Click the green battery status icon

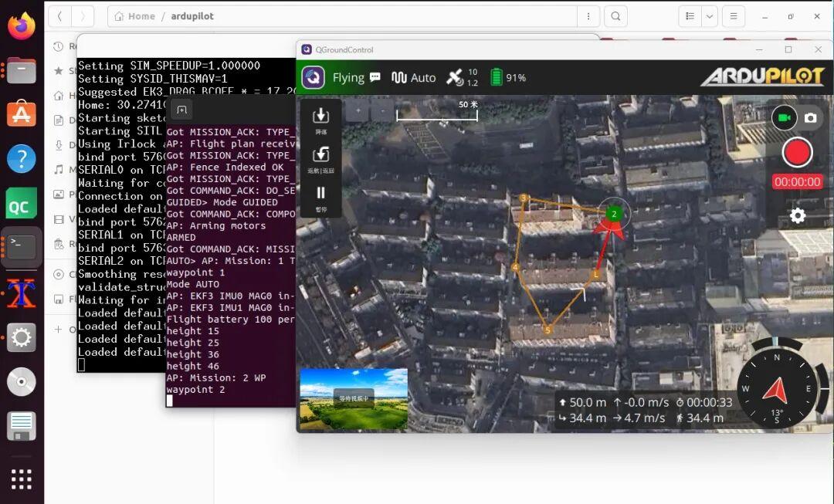496,77
